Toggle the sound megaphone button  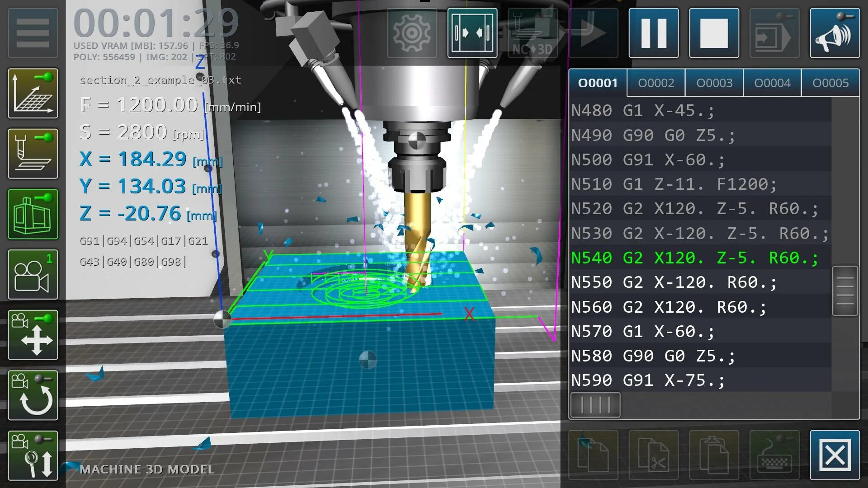835,33
